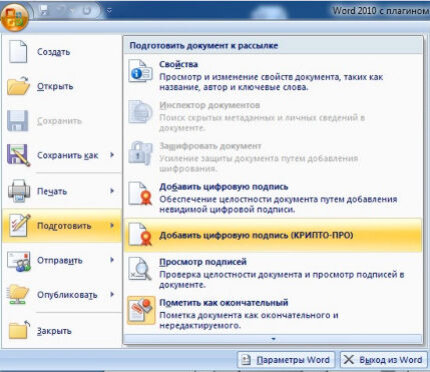Click the magnifier icon of Просмотр подписей

pos(140,269)
